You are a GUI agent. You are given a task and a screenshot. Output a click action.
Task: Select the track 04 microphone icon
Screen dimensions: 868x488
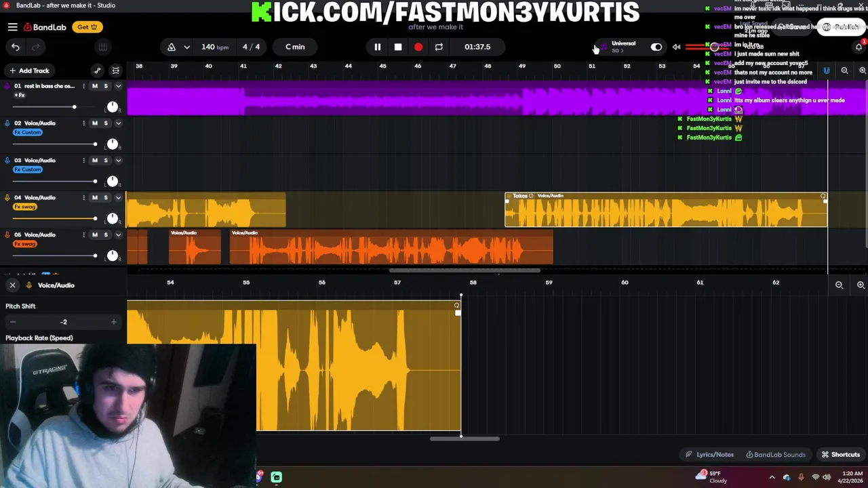7,198
